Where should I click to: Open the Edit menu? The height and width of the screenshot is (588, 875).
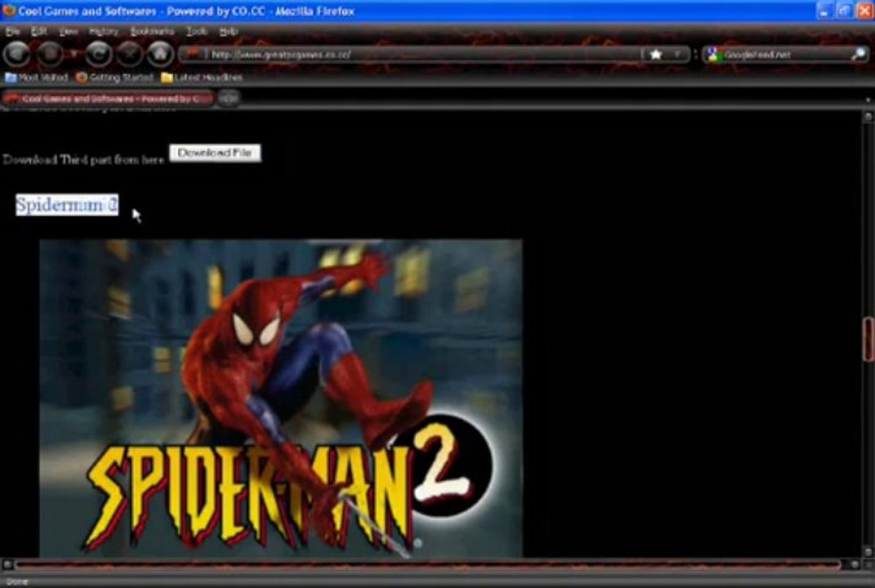point(38,31)
